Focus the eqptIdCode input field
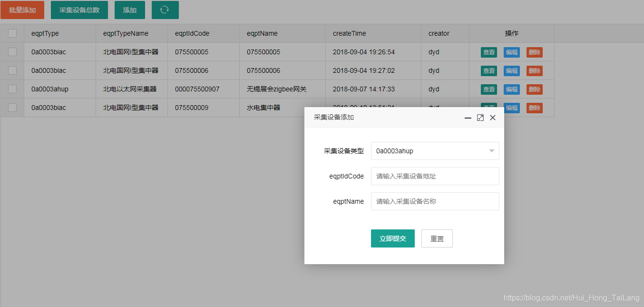 click(435, 176)
